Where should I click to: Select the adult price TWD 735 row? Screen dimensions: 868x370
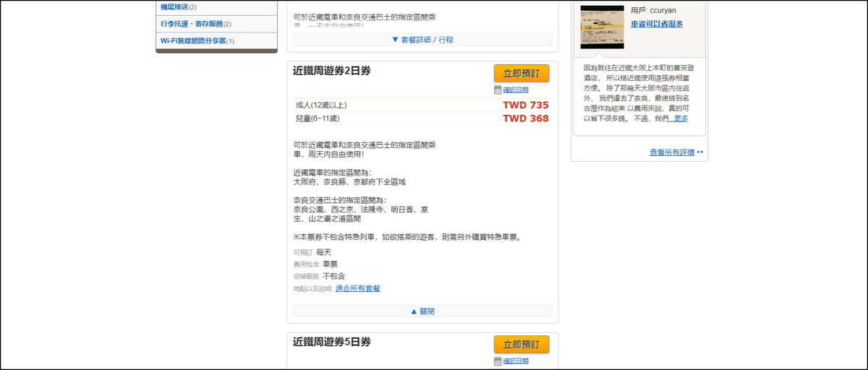point(422,105)
